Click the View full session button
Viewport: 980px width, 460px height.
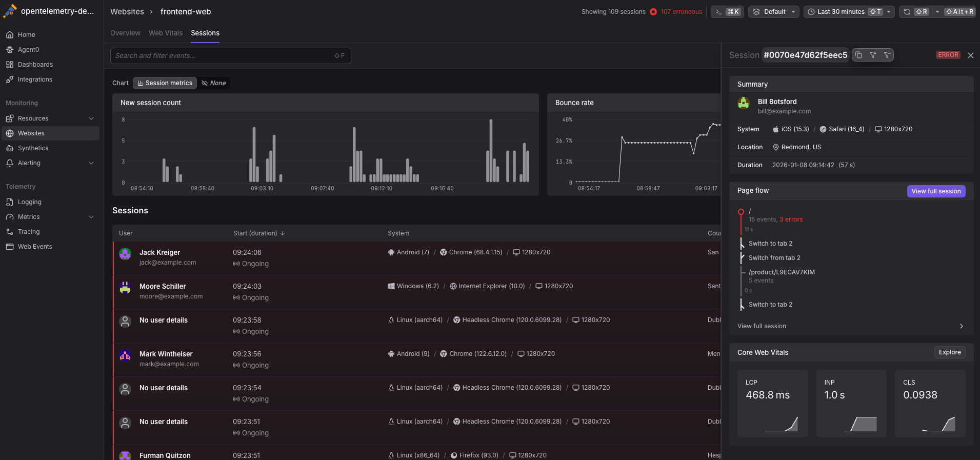[936, 191]
